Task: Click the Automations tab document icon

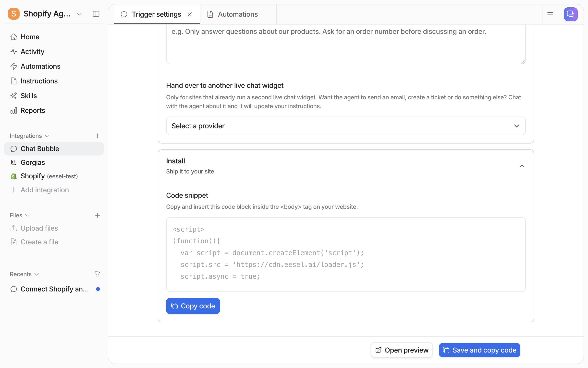Action: [x=210, y=14]
